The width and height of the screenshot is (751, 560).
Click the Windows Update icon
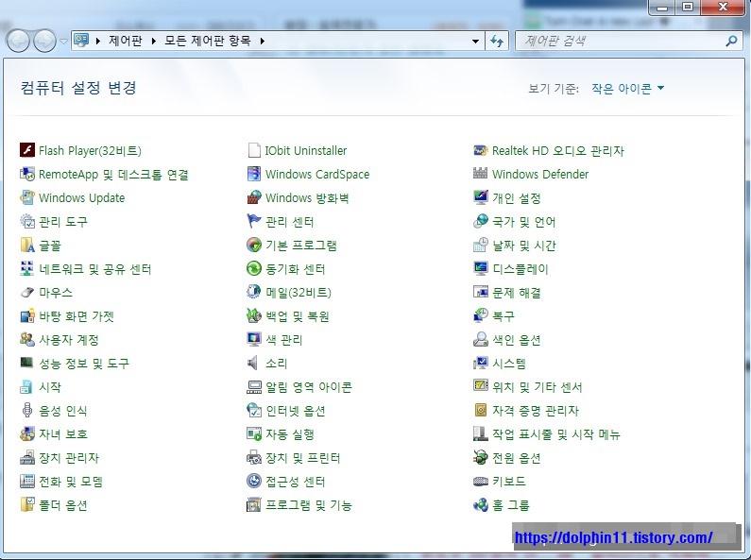tap(27, 197)
